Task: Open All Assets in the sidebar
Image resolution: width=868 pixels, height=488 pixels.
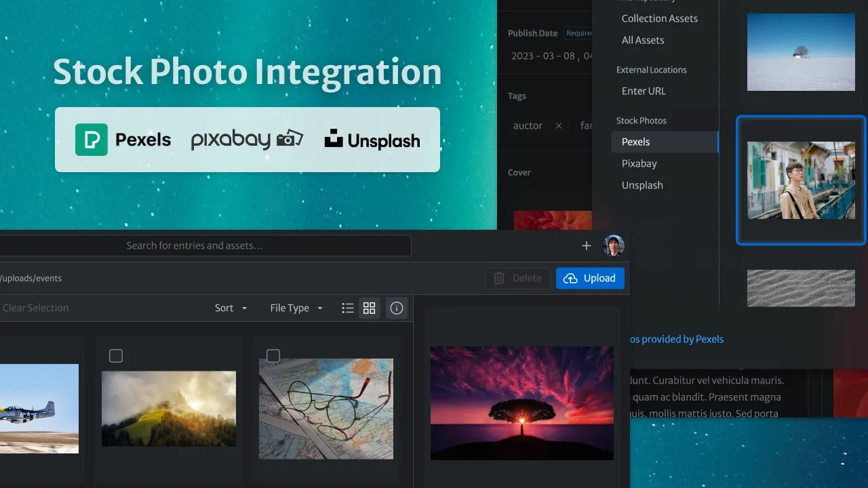Action: 643,40
